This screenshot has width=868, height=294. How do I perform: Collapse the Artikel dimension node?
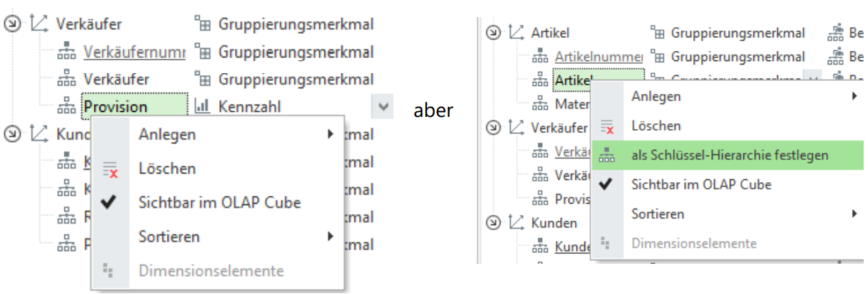click(x=491, y=32)
